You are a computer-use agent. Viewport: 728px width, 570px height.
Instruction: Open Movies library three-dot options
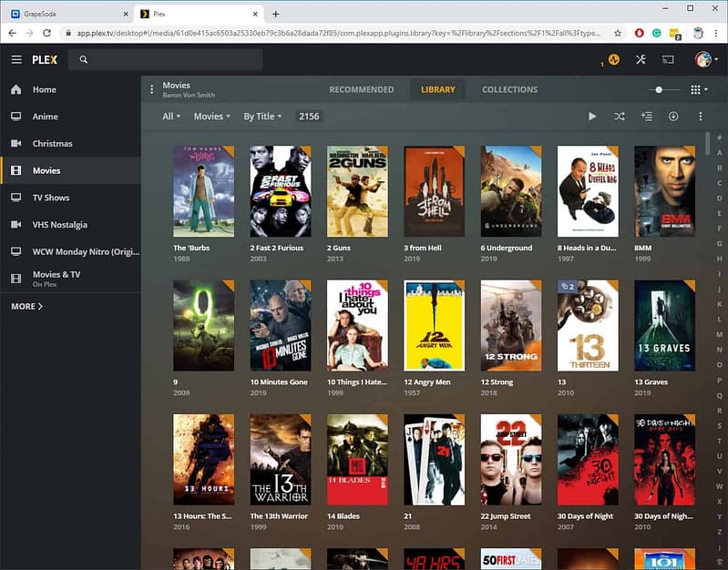[x=151, y=89]
